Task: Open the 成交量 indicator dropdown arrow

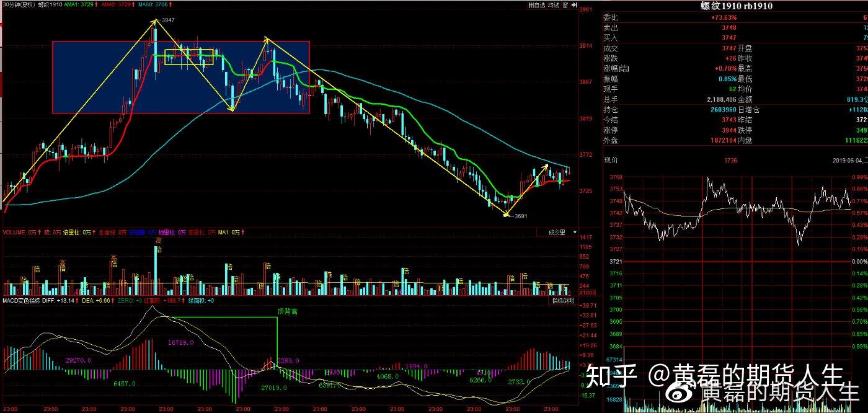Action: [x=575, y=232]
